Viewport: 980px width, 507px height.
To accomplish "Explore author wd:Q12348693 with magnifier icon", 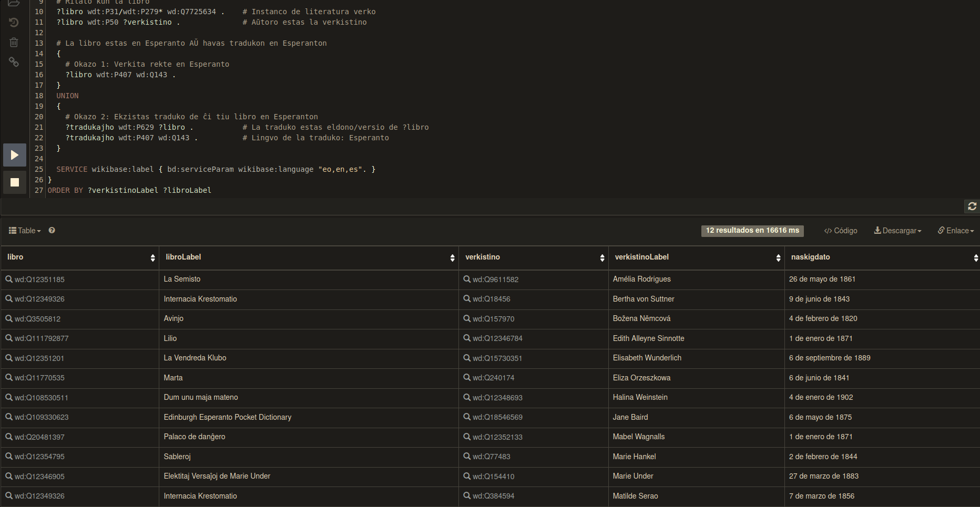I will (467, 397).
